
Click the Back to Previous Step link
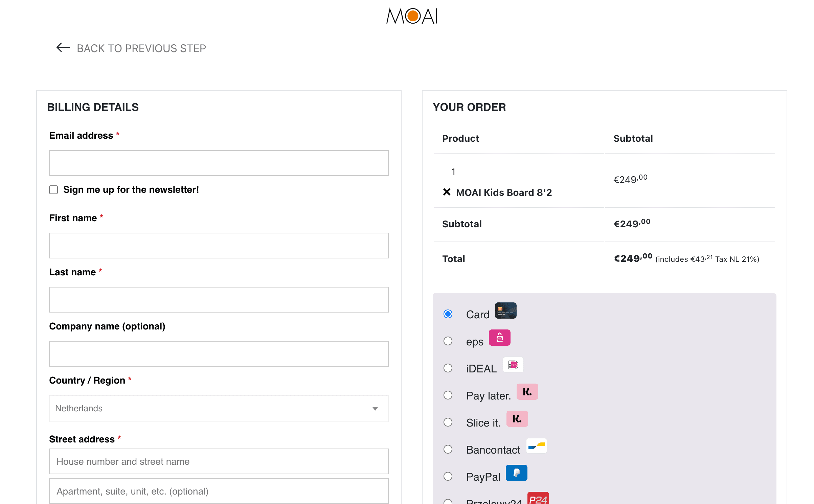(141, 48)
